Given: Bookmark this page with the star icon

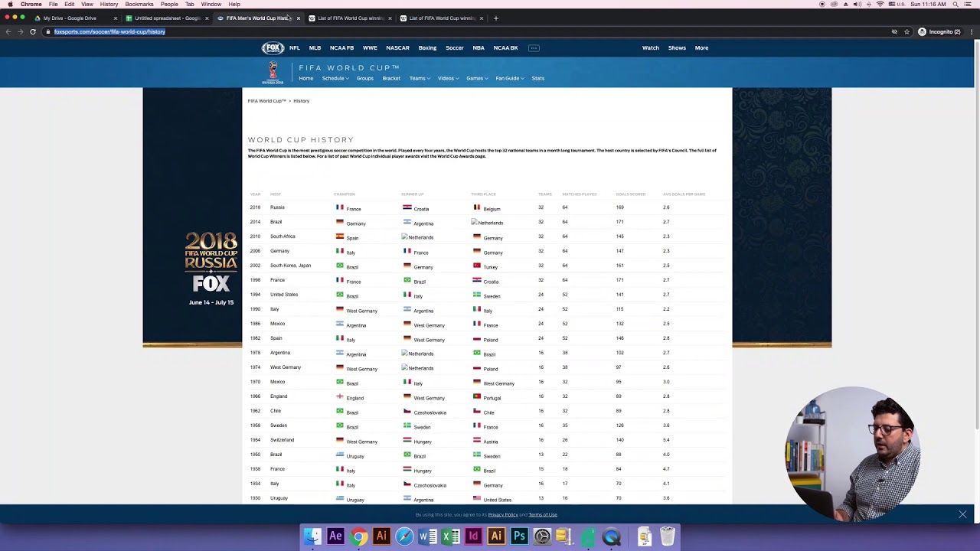Looking at the screenshot, I should [906, 31].
